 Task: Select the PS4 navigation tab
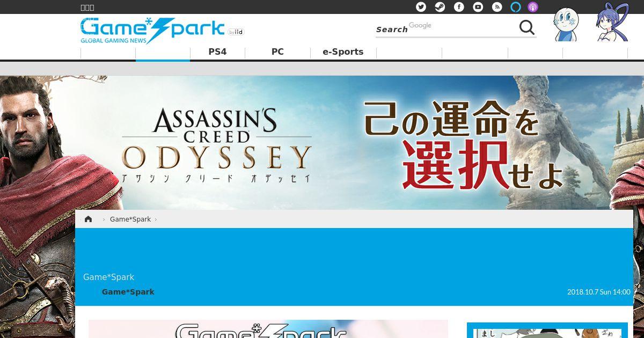217,52
